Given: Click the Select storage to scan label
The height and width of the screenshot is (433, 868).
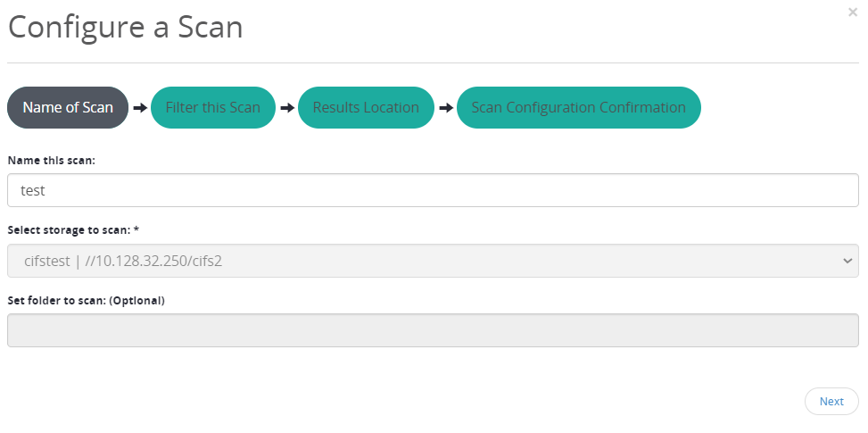Looking at the screenshot, I should click(70, 229).
